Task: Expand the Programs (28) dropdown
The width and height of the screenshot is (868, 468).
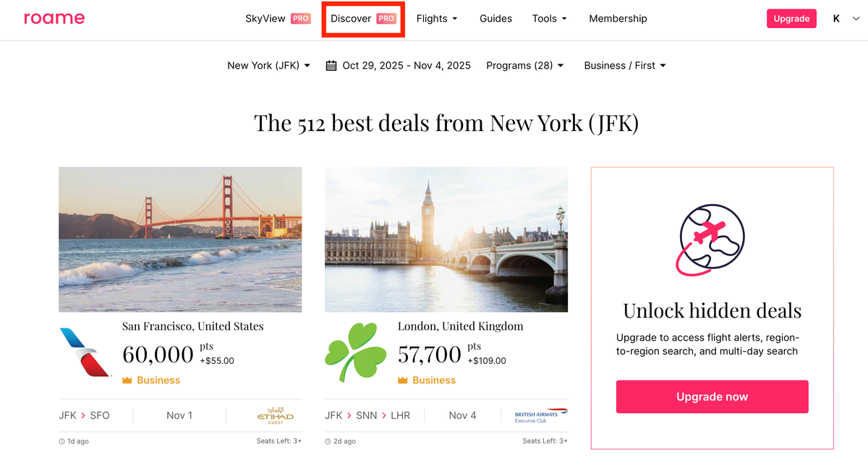Action: [524, 66]
